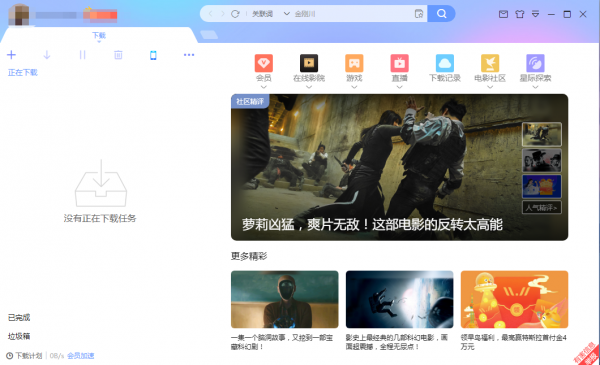Open the new blank tab button
The image size is (600, 365).
pyautogui.click(x=209, y=35)
